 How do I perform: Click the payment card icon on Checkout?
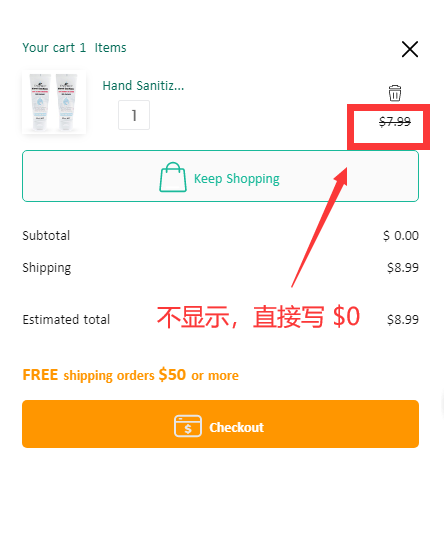[188, 426]
